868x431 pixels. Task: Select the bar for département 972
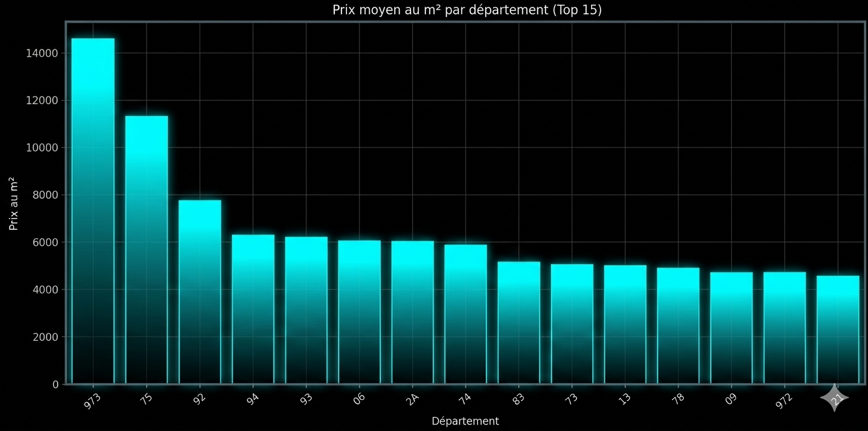(785, 328)
